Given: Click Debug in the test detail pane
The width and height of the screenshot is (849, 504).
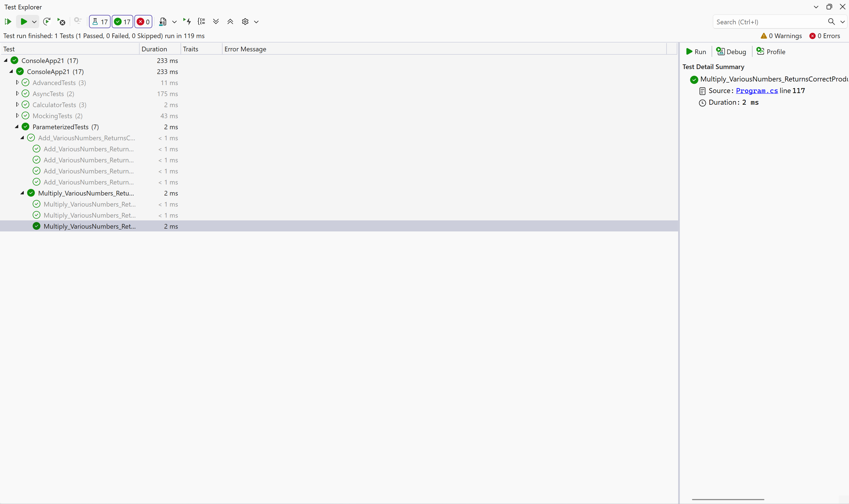Looking at the screenshot, I should [x=732, y=52].
